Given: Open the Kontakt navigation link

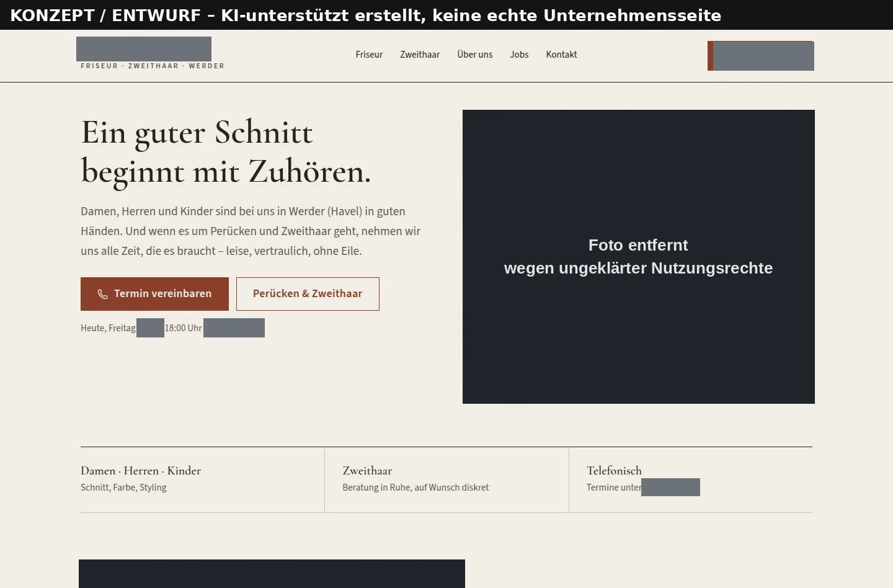Looking at the screenshot, I should pyautogui.click(x=561, y=55).
